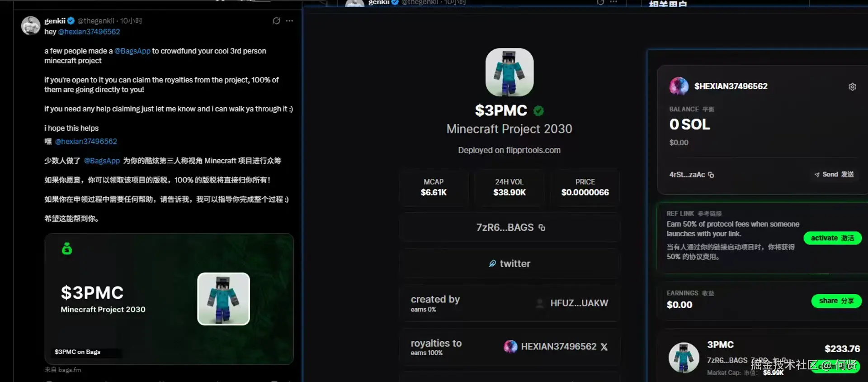The width and height of the screenshot is (868, 382).
Task: Click the $HEXIAN37496562 wallet avatar
Action: pos(679,86)
